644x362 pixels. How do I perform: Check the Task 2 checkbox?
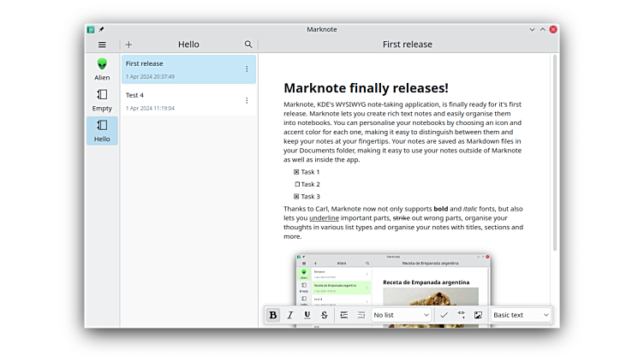pyautogui.click(x=297, y=184)
